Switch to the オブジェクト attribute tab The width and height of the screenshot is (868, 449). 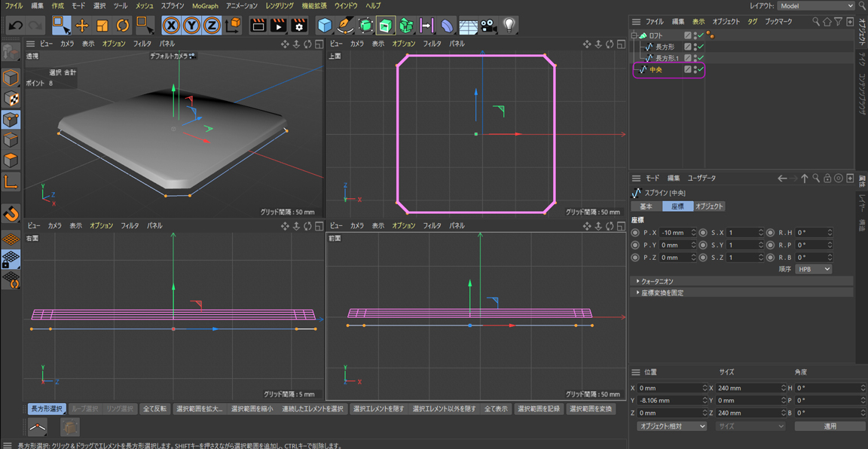pos(708,206)
